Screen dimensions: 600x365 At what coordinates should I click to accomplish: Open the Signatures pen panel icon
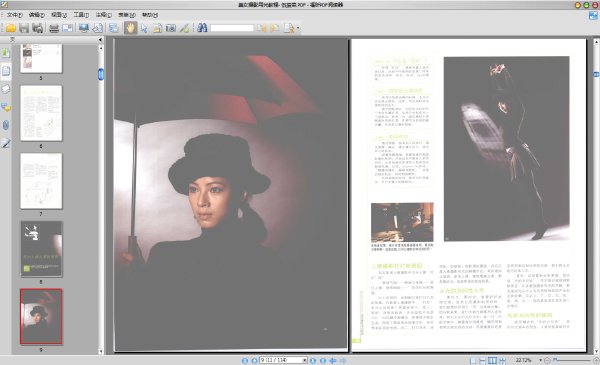coord(6,143)
